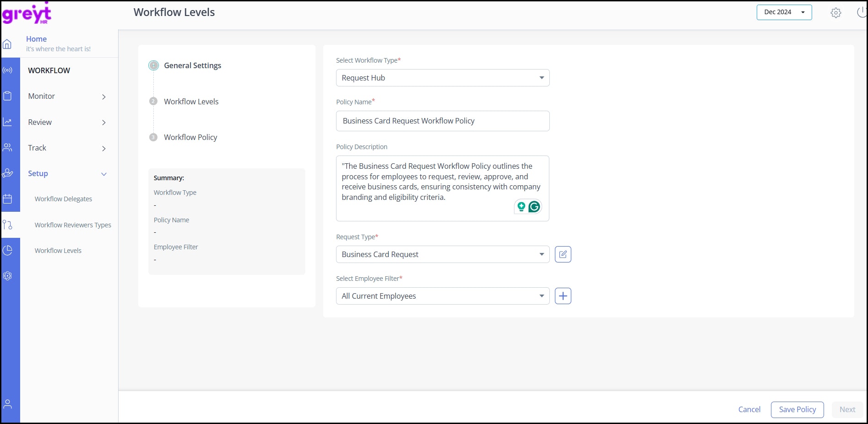Click the hand-with-coin payroll sidebar icon

7,173
